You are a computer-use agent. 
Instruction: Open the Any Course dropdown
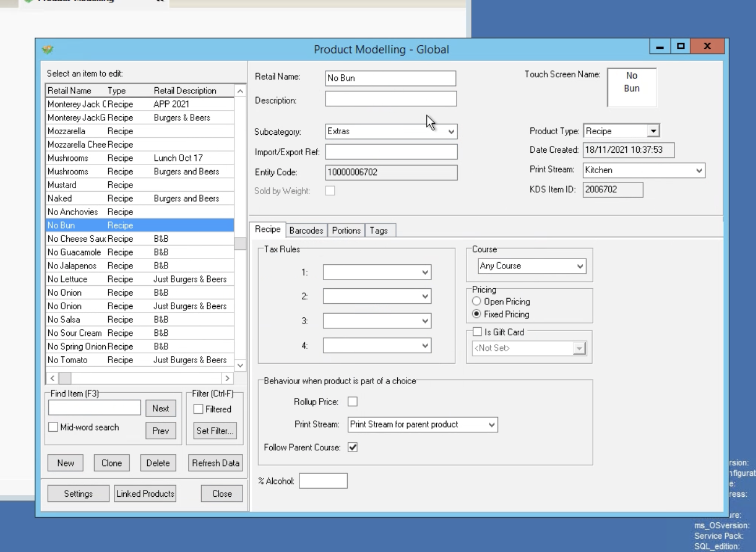579,266
